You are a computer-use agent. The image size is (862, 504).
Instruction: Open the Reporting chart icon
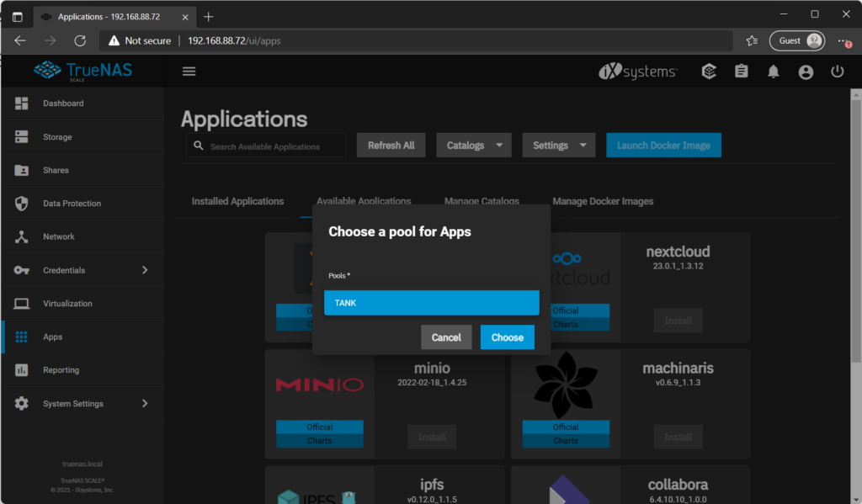[x=21, y=370]
